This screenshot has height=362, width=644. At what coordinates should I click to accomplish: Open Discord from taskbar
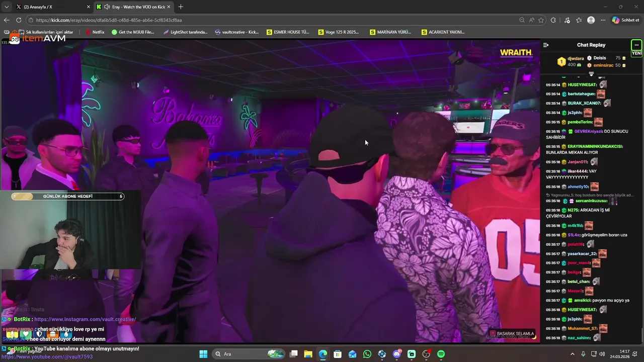coord(397,354)
